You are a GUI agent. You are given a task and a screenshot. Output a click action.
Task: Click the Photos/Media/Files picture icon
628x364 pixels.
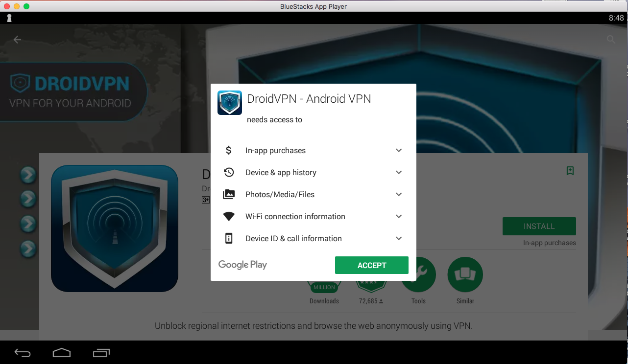click(229, 194)
